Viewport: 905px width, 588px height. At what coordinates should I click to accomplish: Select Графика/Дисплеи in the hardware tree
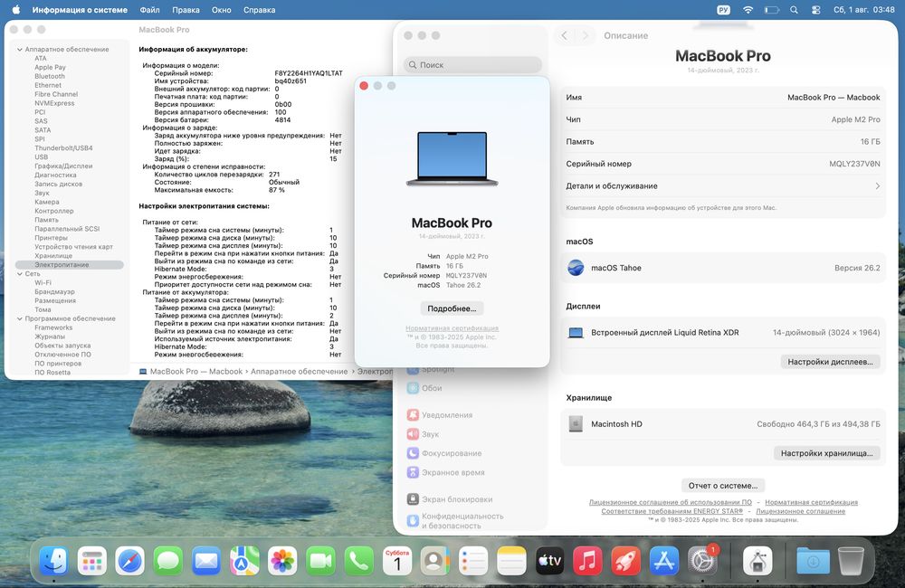click(x=63, y=166)
